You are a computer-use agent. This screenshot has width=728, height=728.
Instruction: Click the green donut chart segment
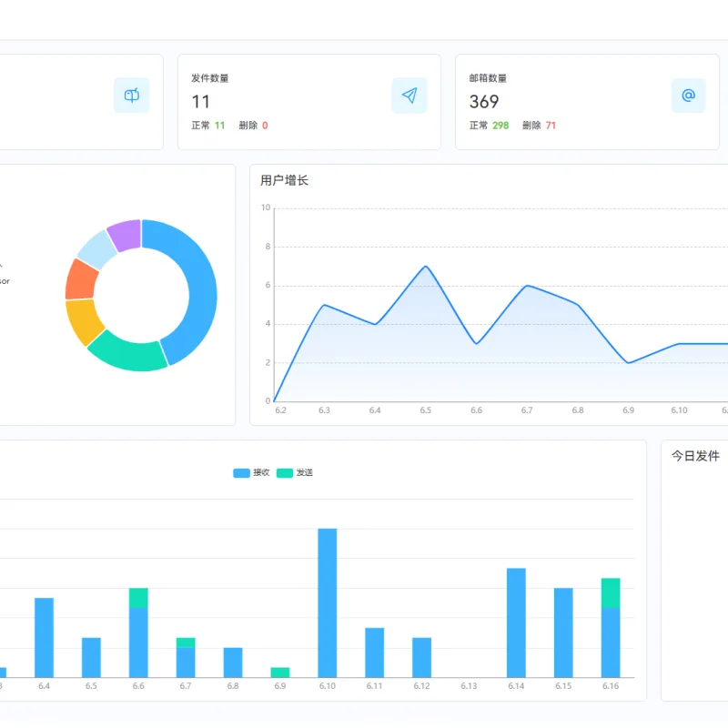[129, 354]
